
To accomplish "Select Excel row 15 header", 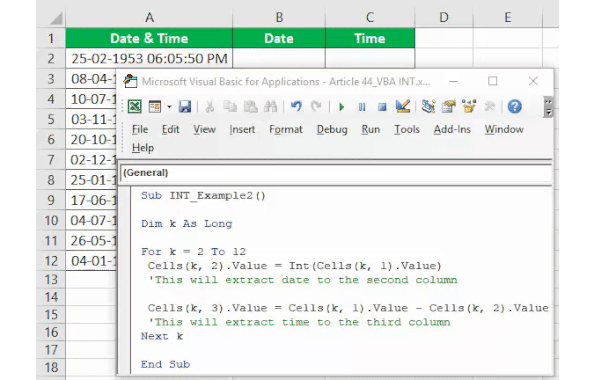I will tap(51, 315).
